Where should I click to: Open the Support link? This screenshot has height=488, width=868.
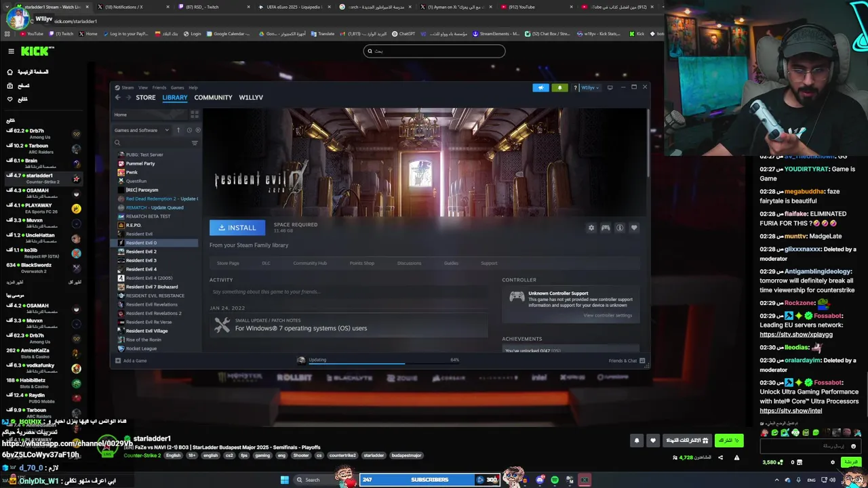489,263
